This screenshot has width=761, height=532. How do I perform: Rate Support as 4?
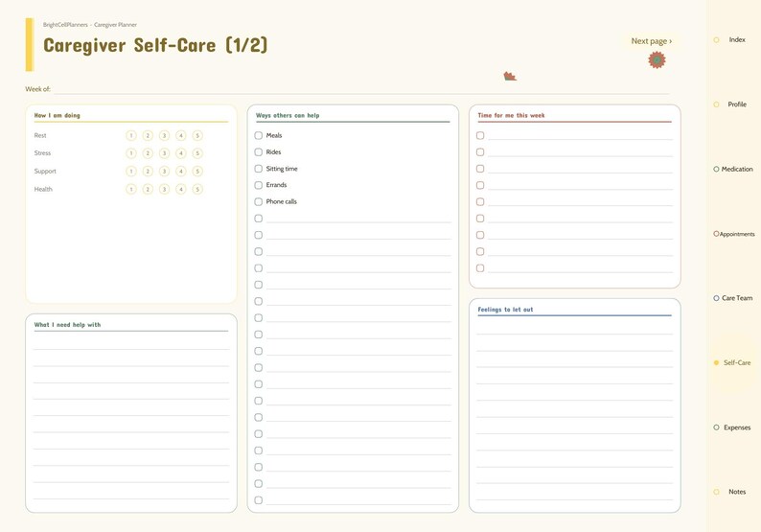(180, 171)
